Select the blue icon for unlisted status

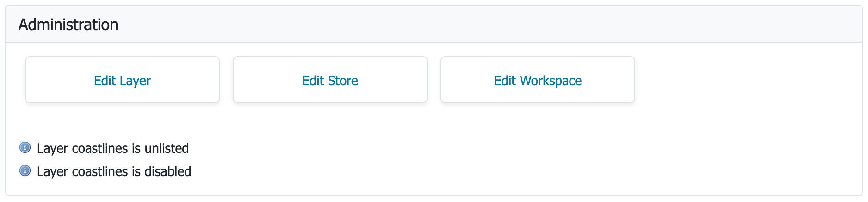pos(25,148)
